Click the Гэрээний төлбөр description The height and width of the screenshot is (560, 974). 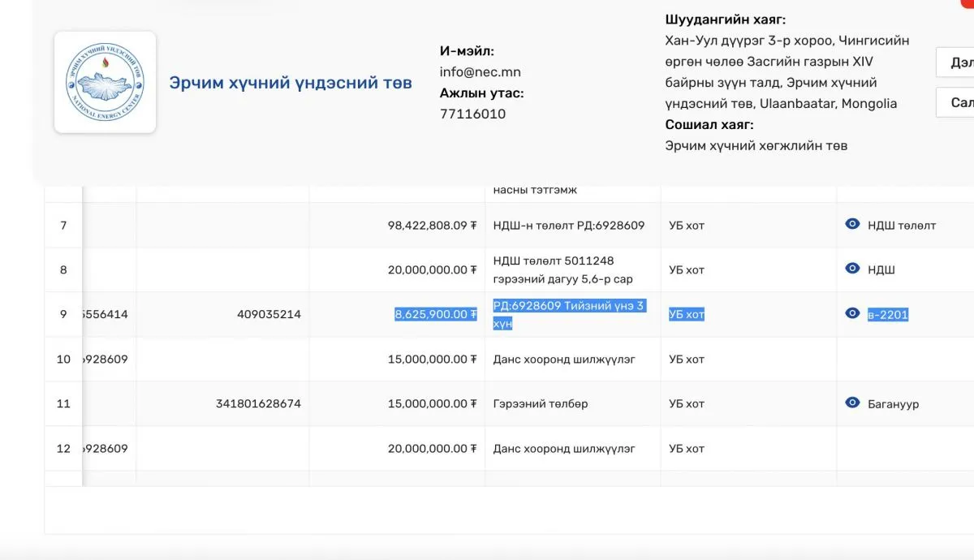(x=541, y=404)
